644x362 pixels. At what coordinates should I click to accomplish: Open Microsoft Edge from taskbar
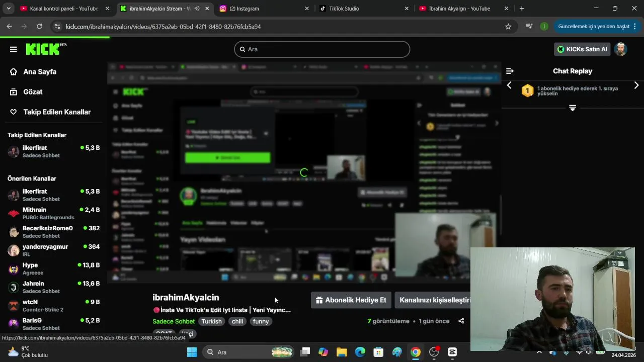point(360,352)
